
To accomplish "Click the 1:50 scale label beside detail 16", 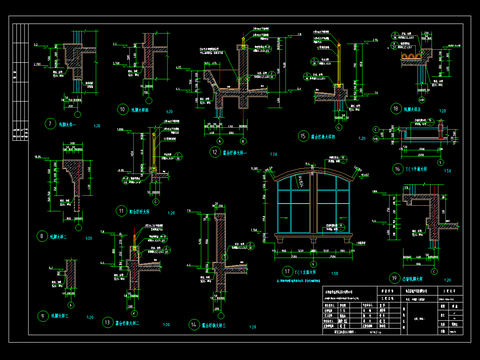I will 447,171.
